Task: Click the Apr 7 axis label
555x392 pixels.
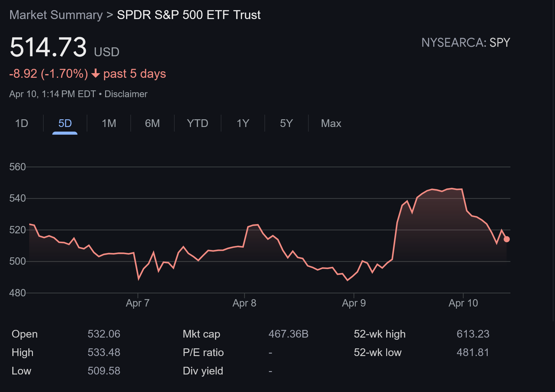Action: coord(137,303)
